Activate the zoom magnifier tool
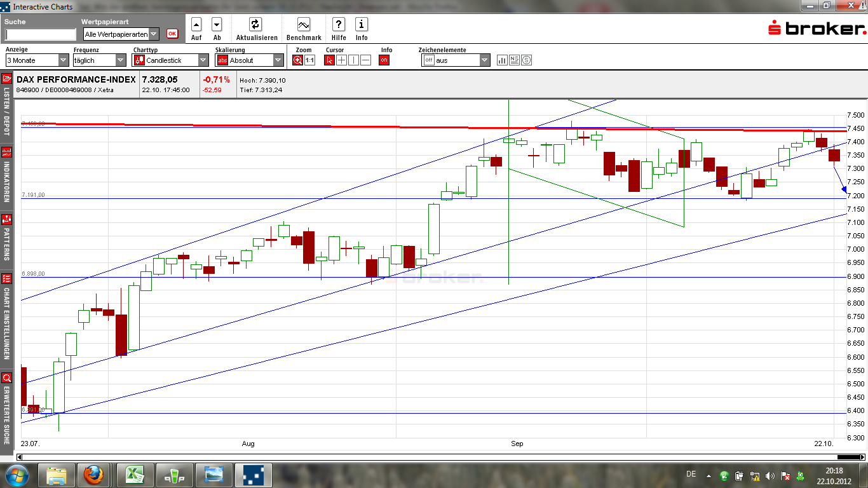Screen dimensions: 868x488 click(x=297, y=60)
